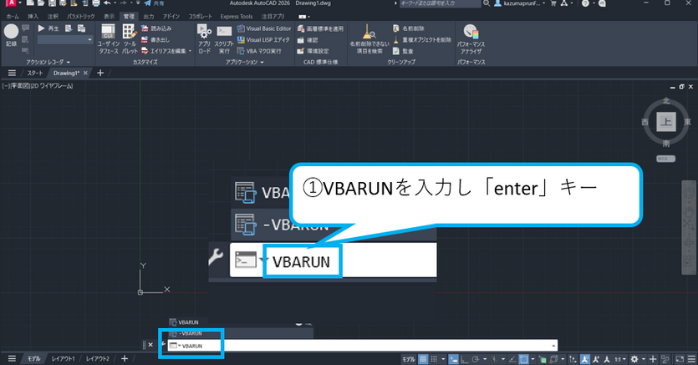Image resolution: width=698 pixels, height=365 pixels.
Task: Open the object snap settings dropdown
Action: coord(532,359)
